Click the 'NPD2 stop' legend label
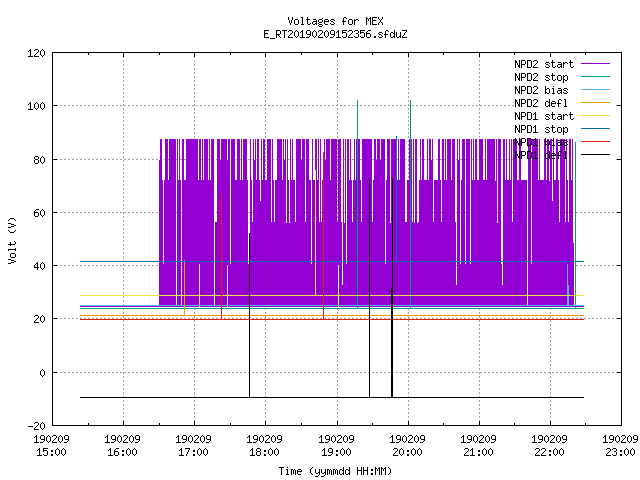Viewport: 640px width, 480px height. click(x=541, y=77)
